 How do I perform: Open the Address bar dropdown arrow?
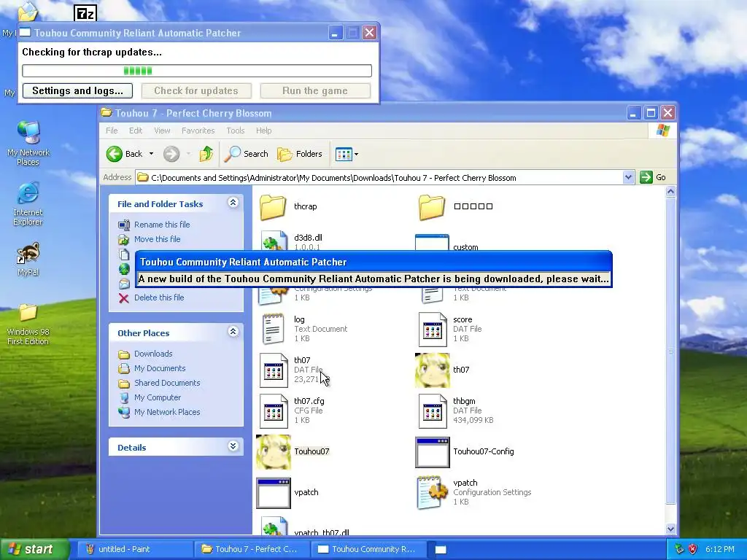pos(628,178)
